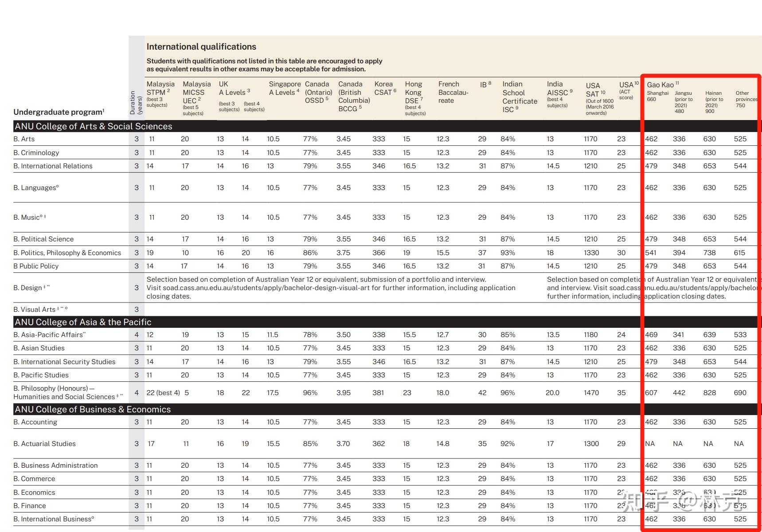Select the 'B. Visual Arts' program name

[x=40, y=309]
